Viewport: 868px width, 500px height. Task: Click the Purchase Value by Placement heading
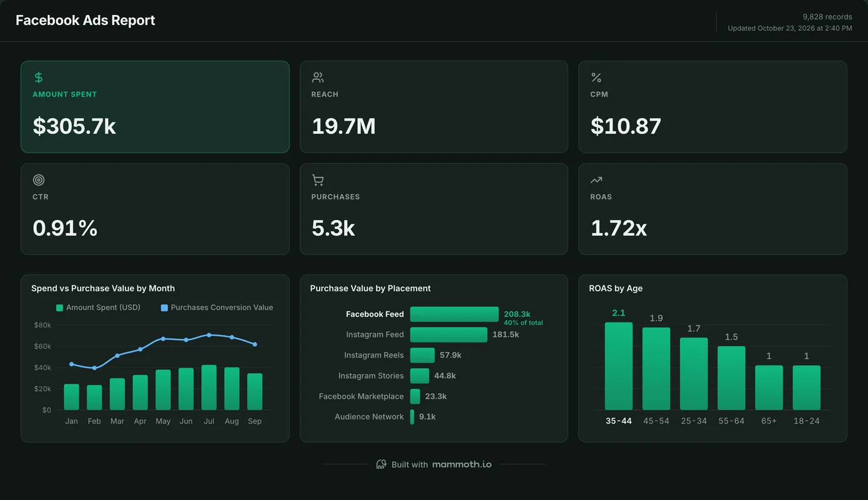pyautogui.click(x=370, y=288)
